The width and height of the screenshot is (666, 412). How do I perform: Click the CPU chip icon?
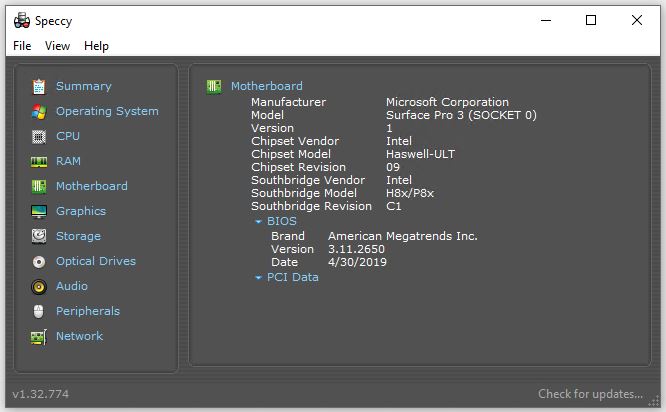pyautogui.click(x=39, y=137)
